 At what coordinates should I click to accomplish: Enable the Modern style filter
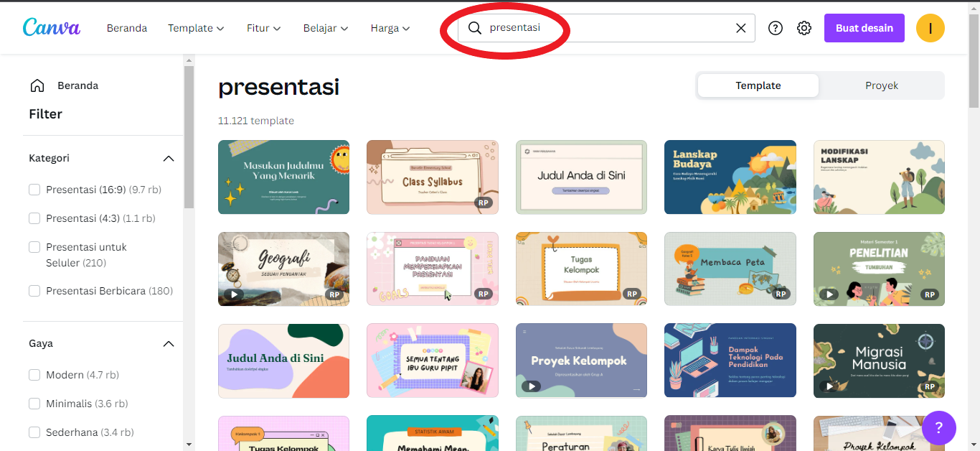(x=34, y=375)
